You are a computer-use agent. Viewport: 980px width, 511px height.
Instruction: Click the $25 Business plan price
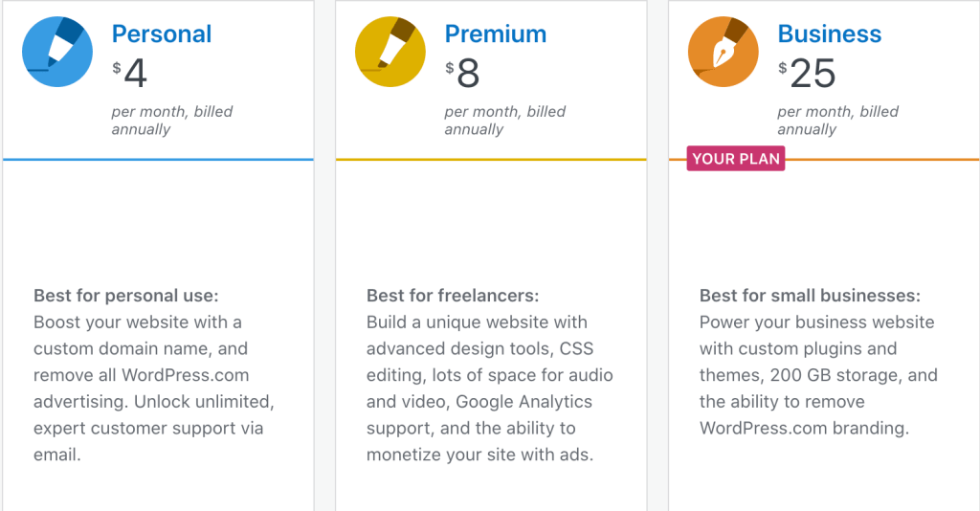808,74
